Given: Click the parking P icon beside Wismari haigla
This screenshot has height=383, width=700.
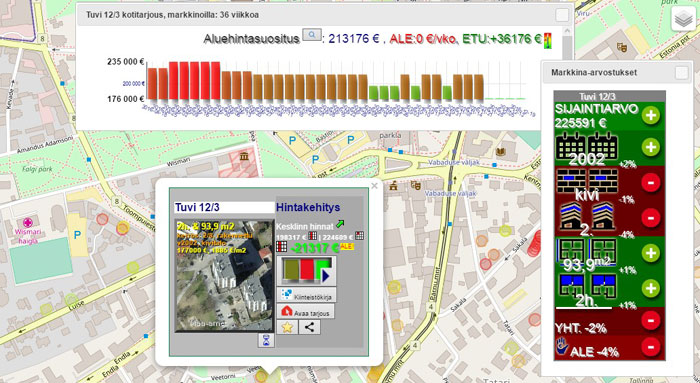Looking at the screenshot, I should pyautogui.click(x=77, y=234).
